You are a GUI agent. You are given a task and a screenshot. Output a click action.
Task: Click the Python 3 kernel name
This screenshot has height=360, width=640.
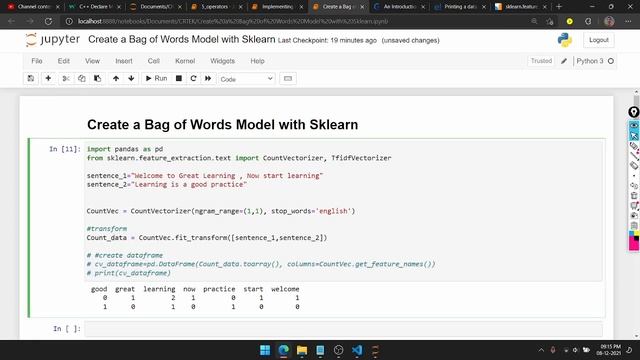coord(590,61)
